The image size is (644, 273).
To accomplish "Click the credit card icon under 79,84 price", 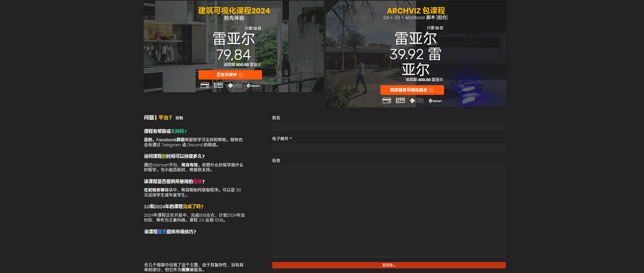I will point(205,85).
